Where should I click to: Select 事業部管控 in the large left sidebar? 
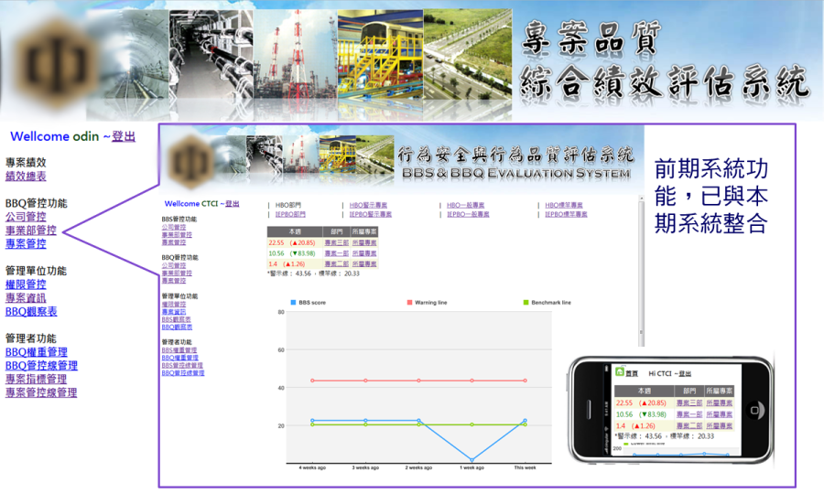click(x=31, y=231)
